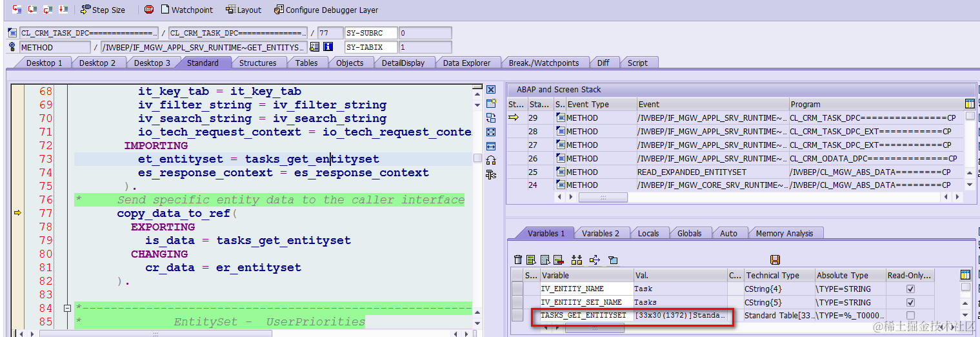Switch to the Desktop 2 tab

pos(97,63)
